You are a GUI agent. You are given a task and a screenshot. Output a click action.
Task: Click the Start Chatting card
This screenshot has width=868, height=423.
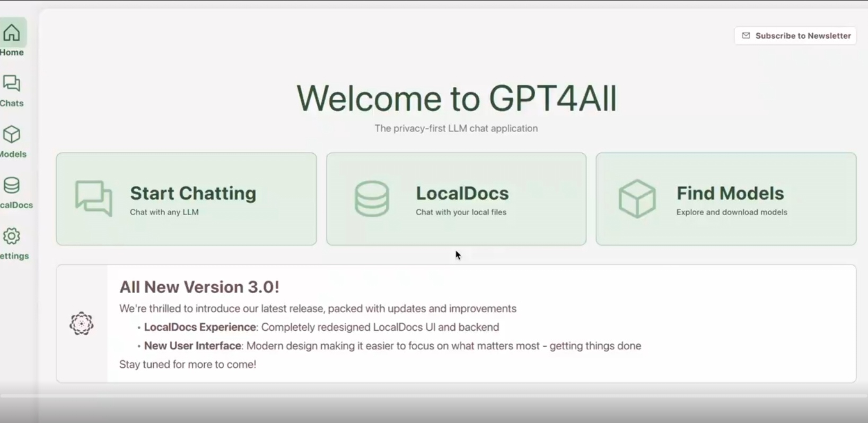click(x=187, y=199)
